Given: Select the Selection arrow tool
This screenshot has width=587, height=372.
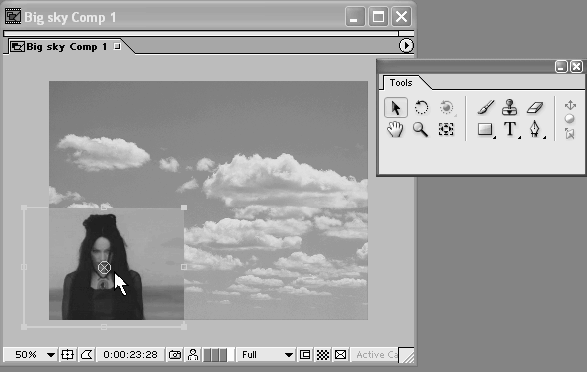Looking at the screenshot, I should [396, 108].
